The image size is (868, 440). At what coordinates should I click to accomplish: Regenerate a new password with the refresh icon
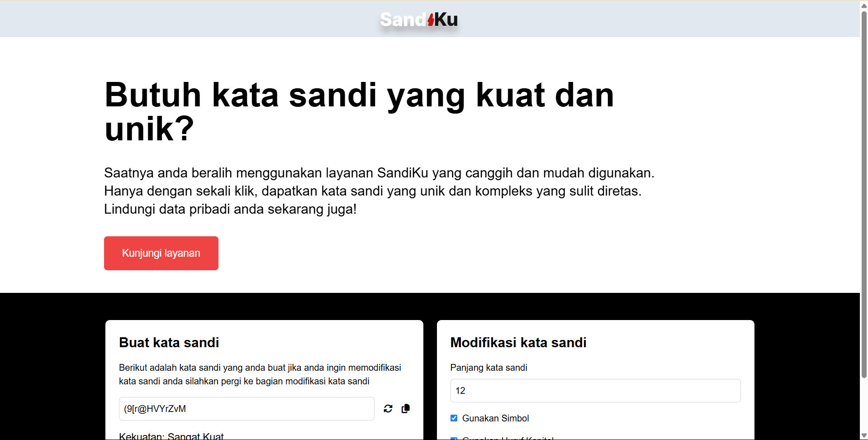(x=388, y=408)
